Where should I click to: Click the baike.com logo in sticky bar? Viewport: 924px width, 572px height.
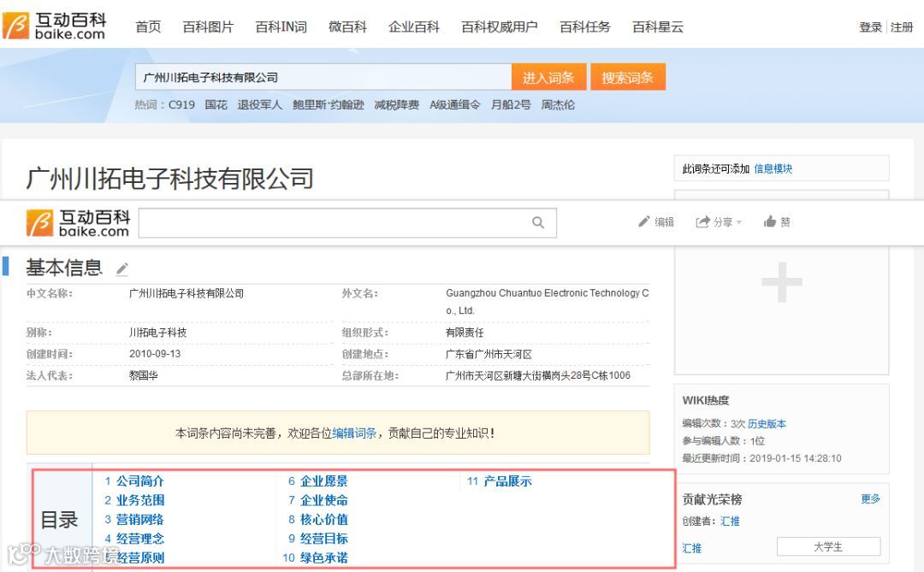pos(78,222)
